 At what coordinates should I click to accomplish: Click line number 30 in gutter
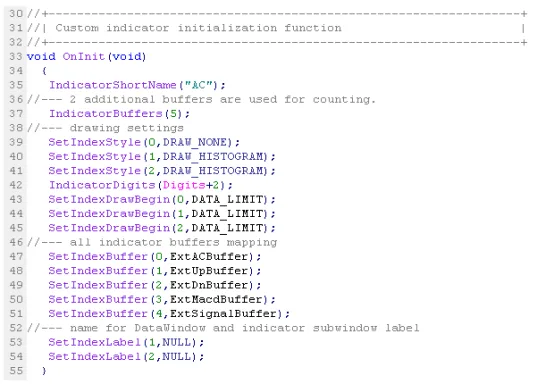pyautogui.click(x=16, y=14)
